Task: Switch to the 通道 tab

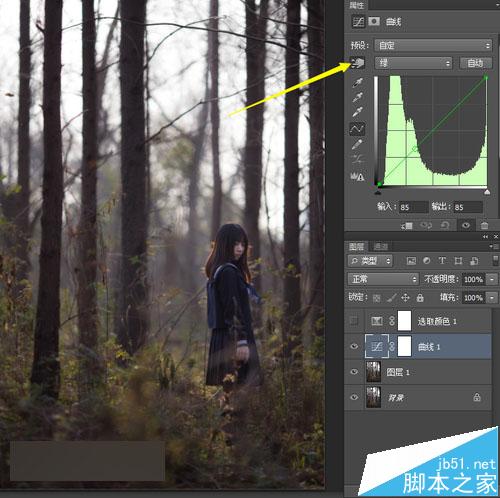Action: pos(381,246)
